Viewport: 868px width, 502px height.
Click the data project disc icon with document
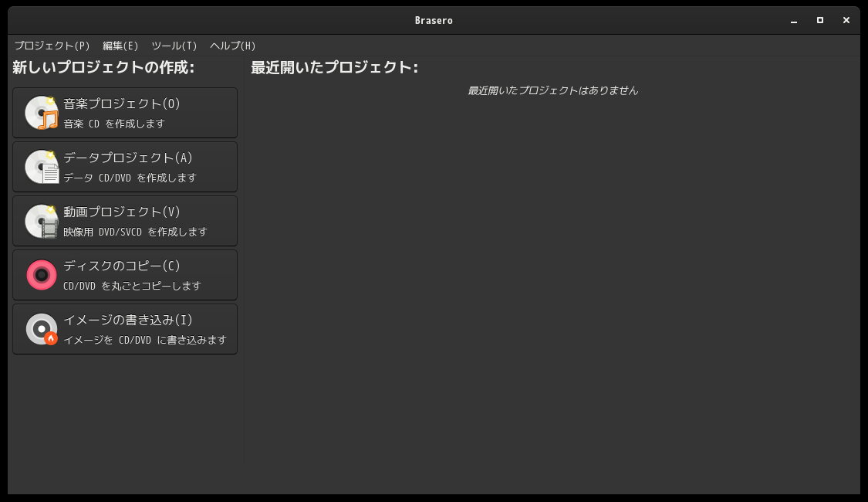coord(42,167)
